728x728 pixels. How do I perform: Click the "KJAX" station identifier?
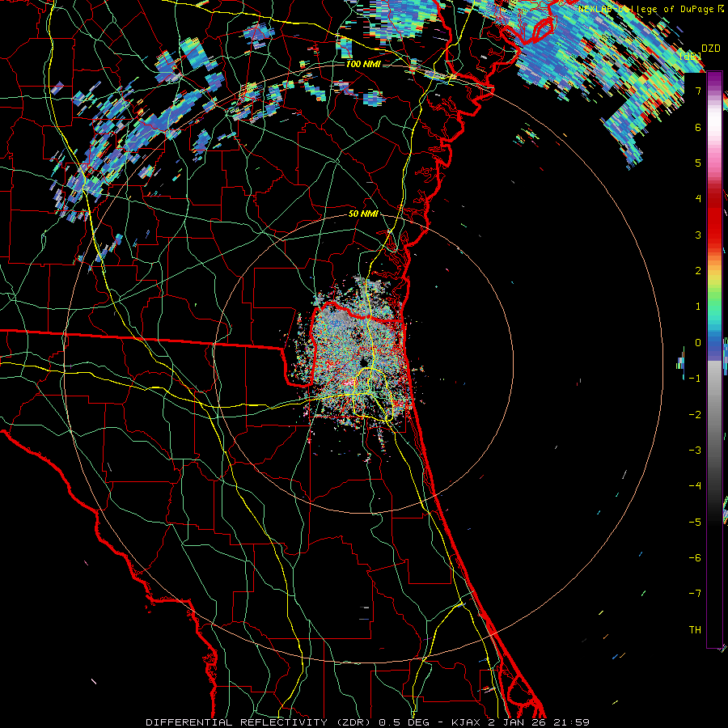coord(464,722)
